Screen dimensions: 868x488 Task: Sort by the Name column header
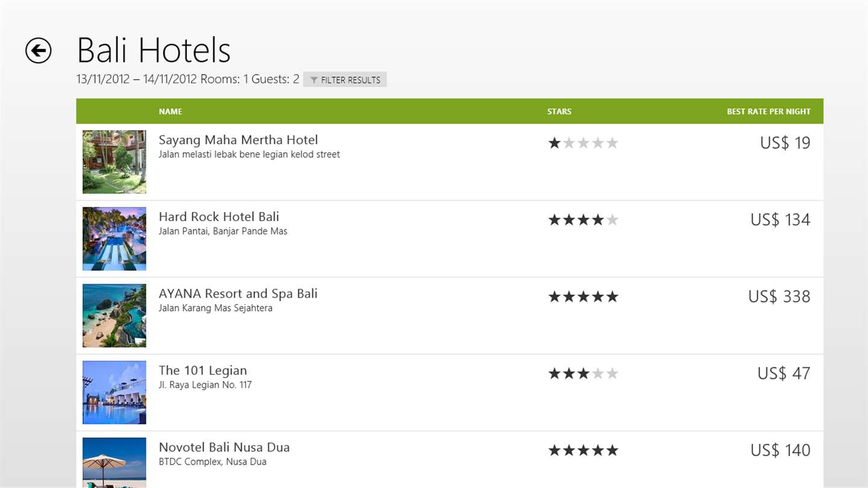click(x=171, y=111)
